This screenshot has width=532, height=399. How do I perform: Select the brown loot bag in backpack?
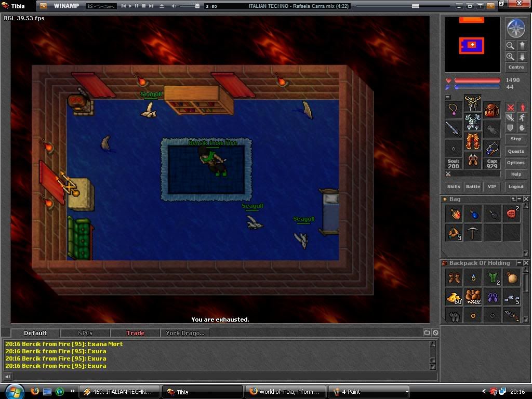click(x=512, y=278)
